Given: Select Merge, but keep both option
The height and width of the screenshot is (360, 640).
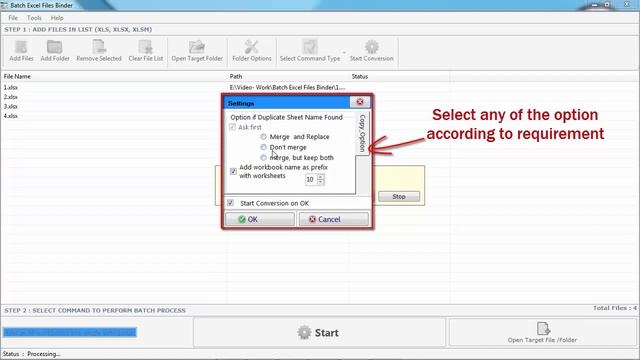Looking at the screenshot, I should (x=263, y=158).
